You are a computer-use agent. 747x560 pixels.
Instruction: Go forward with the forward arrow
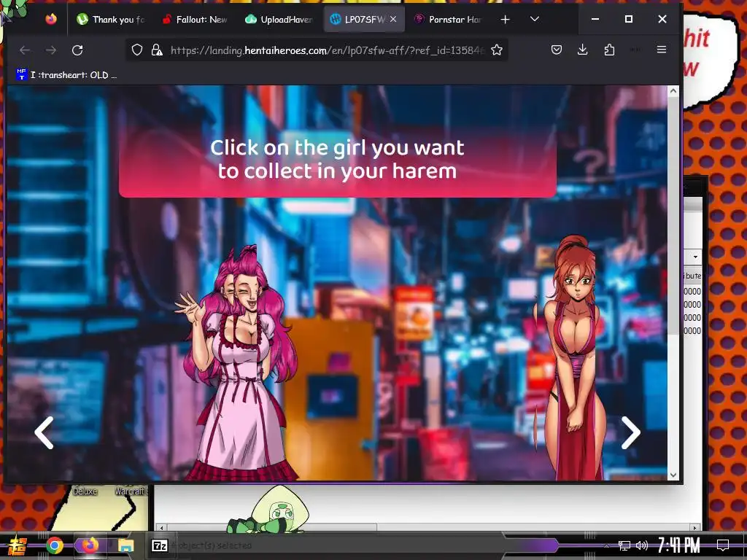[x=51, y=50]
